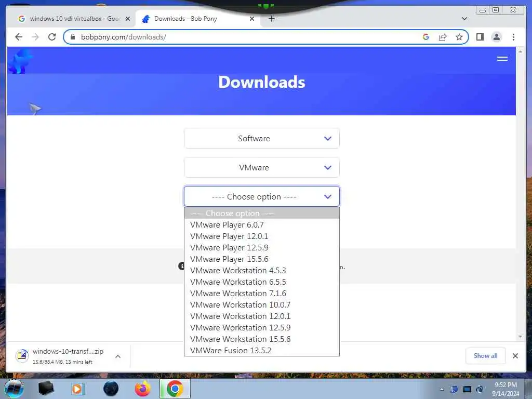Open the dark globe taskbar app
The width and height of the screenshot is (532, 399).
111,389
